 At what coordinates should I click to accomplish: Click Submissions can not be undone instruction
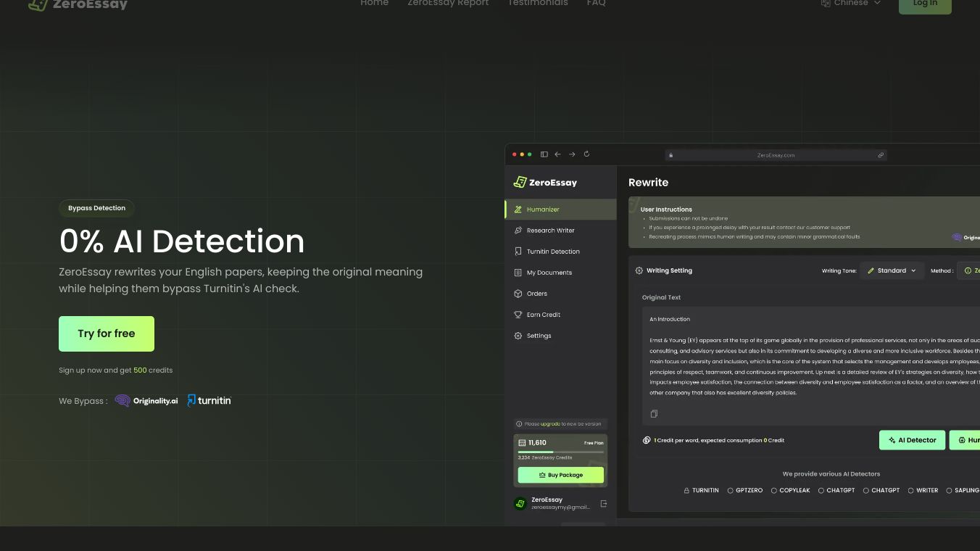tap(688, 218)
